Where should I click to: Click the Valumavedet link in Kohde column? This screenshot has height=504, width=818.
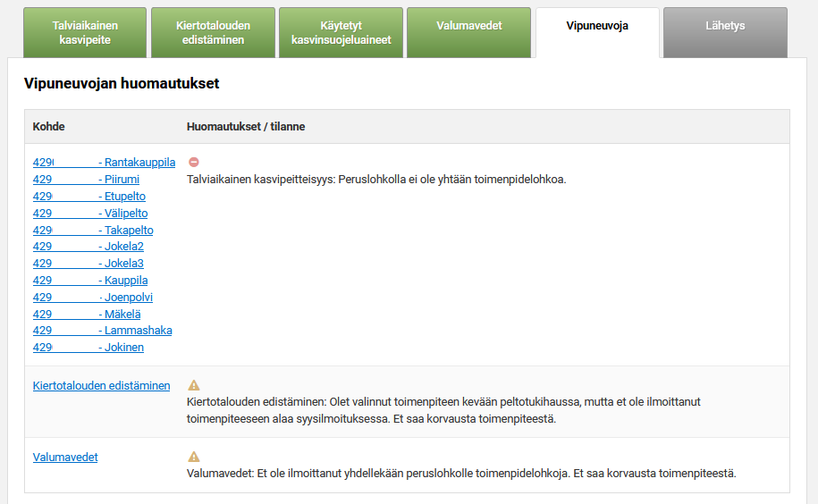pyautogui.click(x=65, y=458)
